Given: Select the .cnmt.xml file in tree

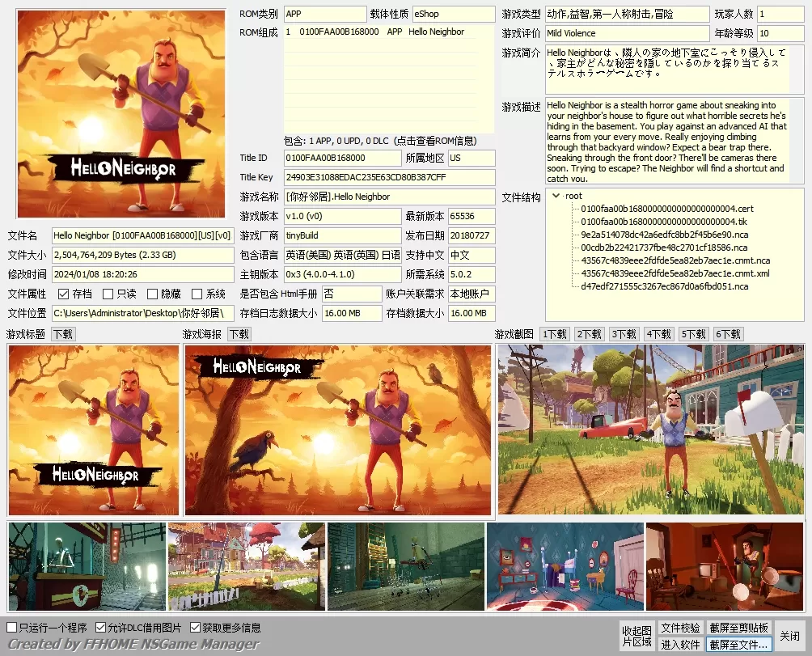Looking at the screenshot, I should coord(675,273).
